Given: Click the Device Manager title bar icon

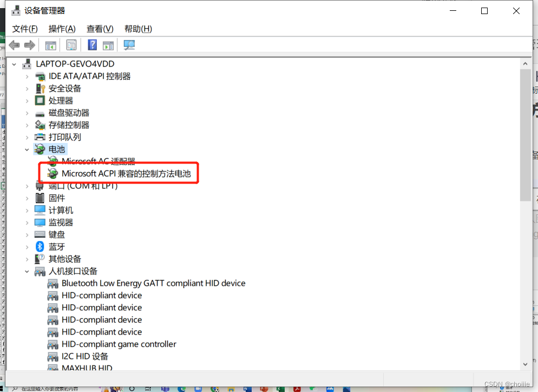Looking at the screenshot, I should click(x=16, y=11).
